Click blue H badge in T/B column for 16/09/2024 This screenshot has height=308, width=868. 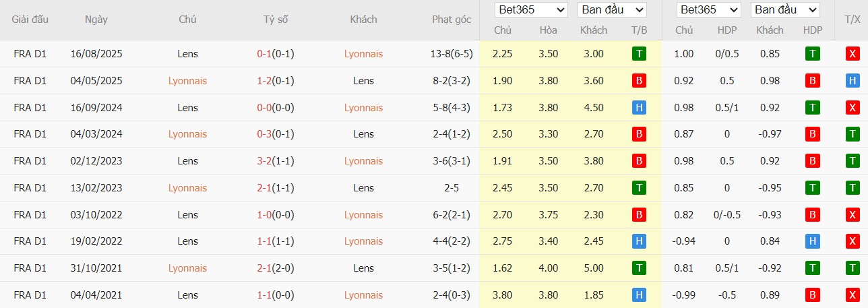(x=639, y=108)
